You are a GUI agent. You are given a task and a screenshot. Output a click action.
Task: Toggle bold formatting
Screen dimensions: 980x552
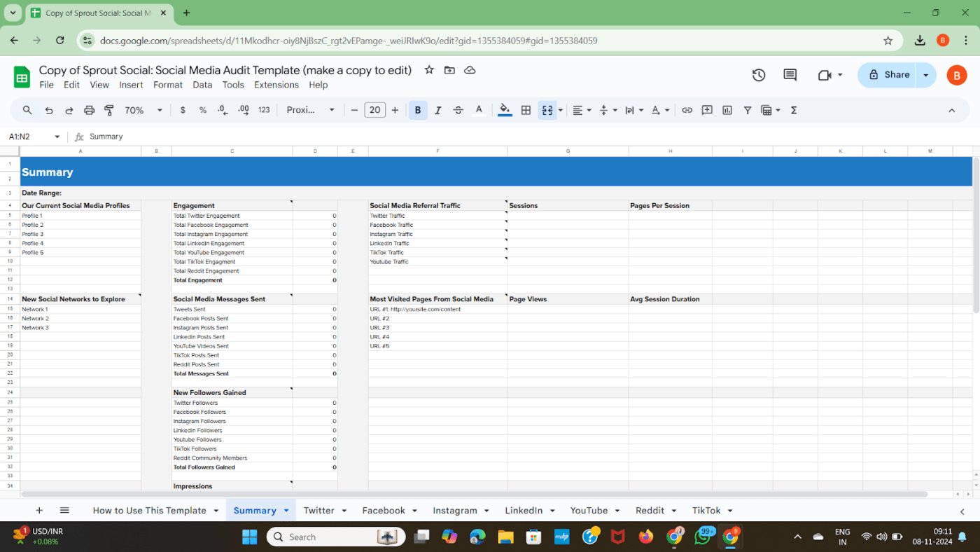(x=418, y=110)
